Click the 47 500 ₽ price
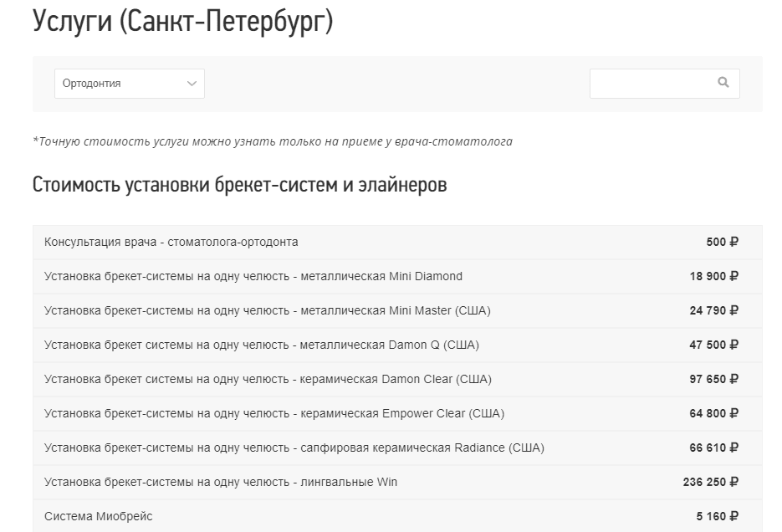782x532 pixels. coord(713,345)
